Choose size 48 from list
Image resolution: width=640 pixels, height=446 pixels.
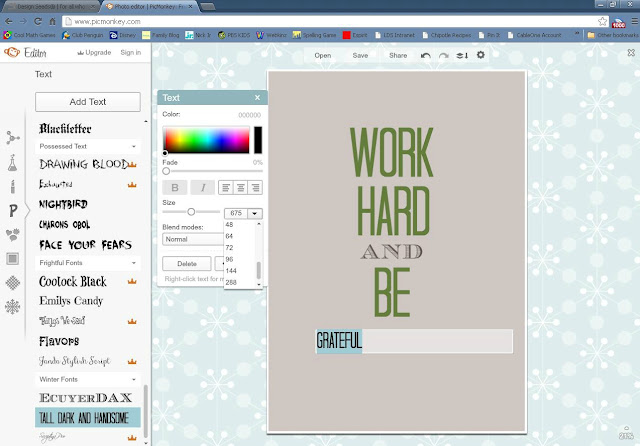(x=229, y=224)
